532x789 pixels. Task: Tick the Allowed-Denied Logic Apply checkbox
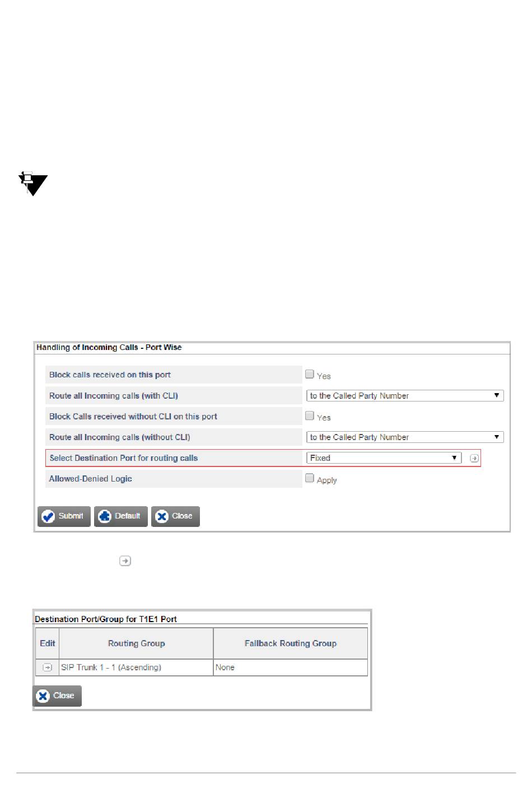(x=310, y=478)
